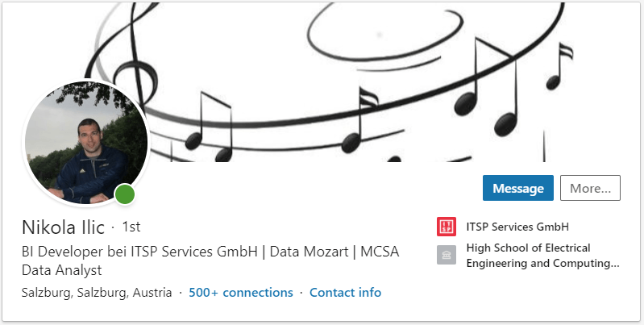644x325 pixels.
Task: Click the Data Analyst text on second headline line
Action: coord(62,270)
